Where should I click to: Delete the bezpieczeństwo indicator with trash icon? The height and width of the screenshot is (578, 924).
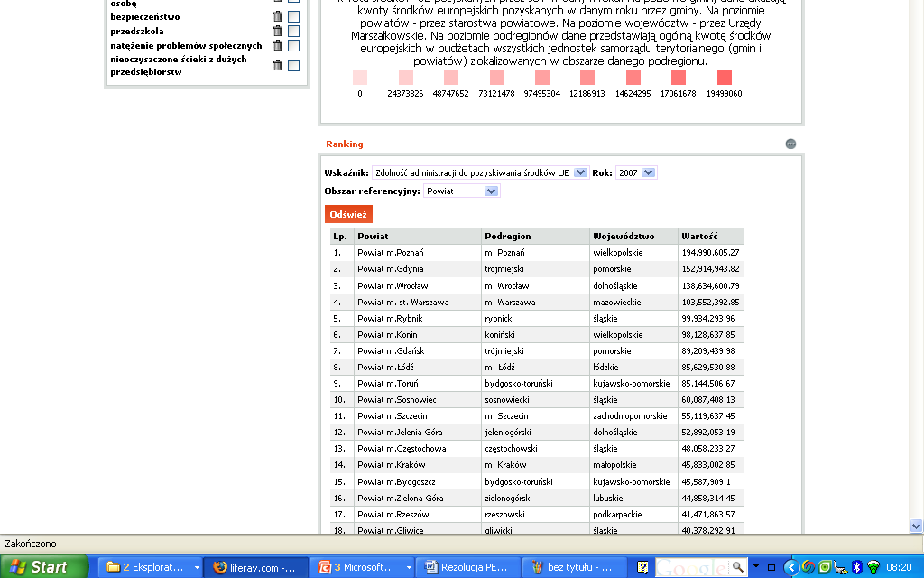278,16
